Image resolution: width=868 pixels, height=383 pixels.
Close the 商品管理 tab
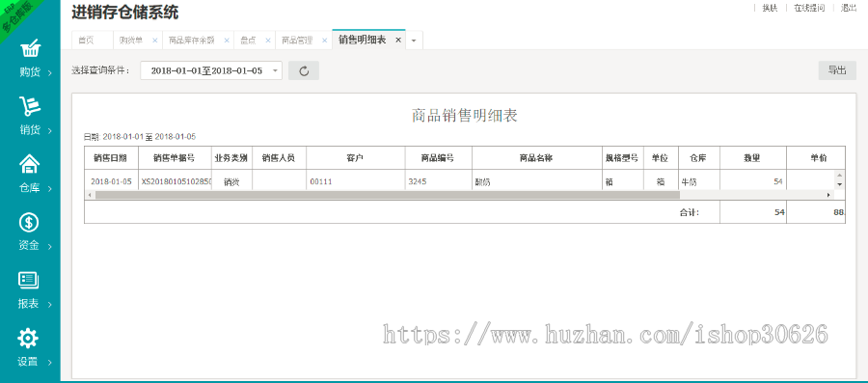click(324, 41)
